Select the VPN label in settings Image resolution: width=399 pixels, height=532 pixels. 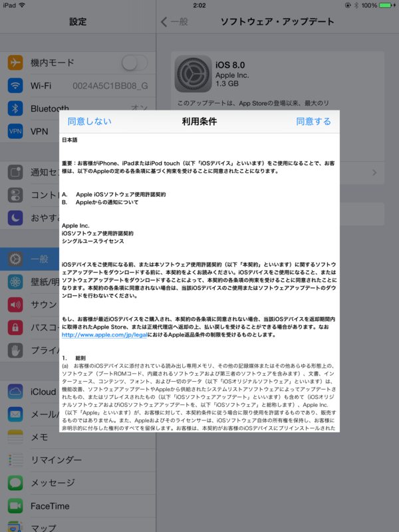click(x=39, y=131)
